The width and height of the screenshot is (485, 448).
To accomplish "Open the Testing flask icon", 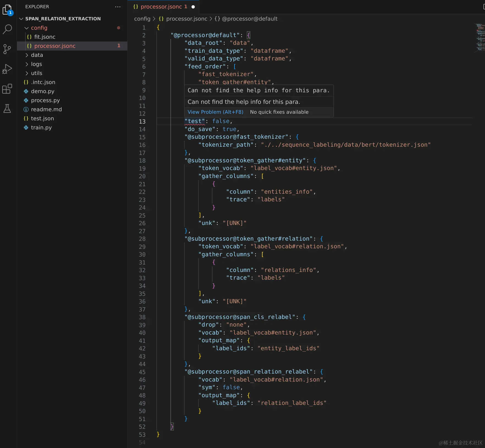I will click(7, 109).
